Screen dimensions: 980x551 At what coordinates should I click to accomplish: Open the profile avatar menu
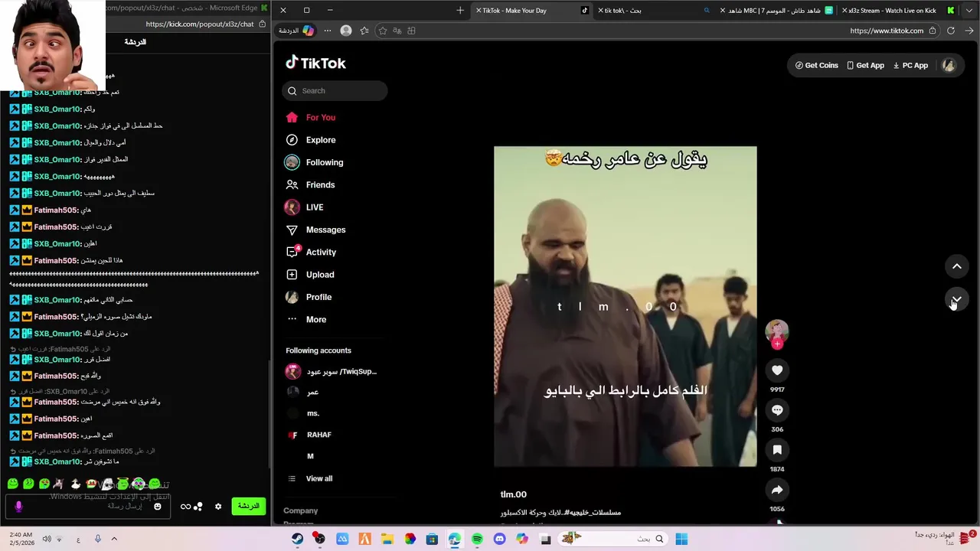pyautogui.click(x=949, y=66)
